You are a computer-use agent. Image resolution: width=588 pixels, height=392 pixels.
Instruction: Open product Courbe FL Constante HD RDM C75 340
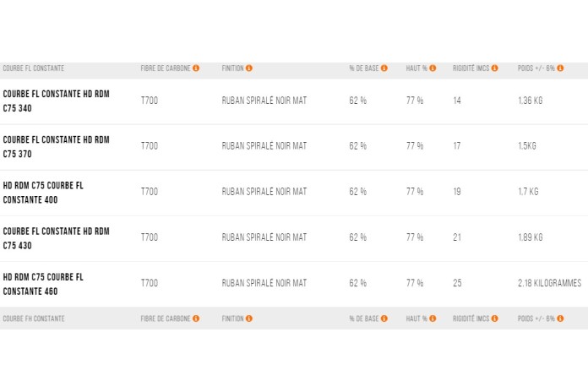[x=56, y=101]
